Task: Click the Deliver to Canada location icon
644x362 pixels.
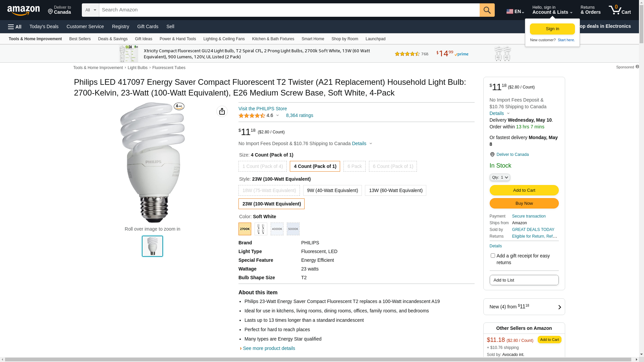Action: [x=492, y=155]
